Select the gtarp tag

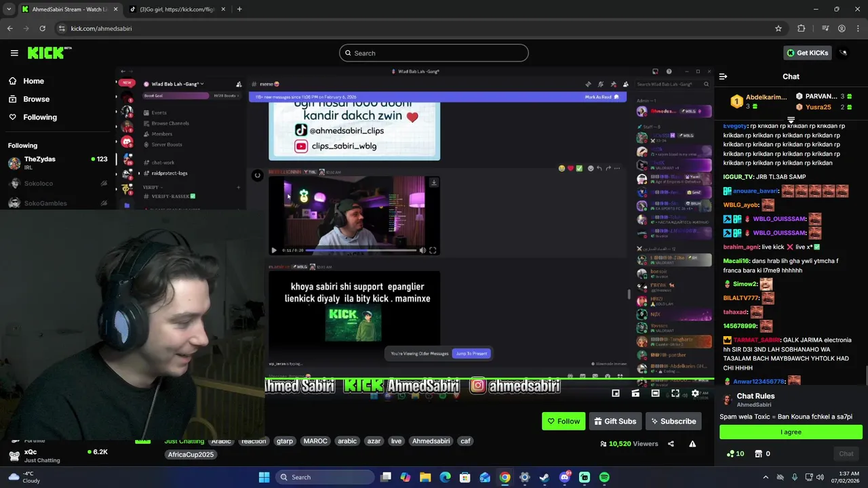click(x=285, y=441)
